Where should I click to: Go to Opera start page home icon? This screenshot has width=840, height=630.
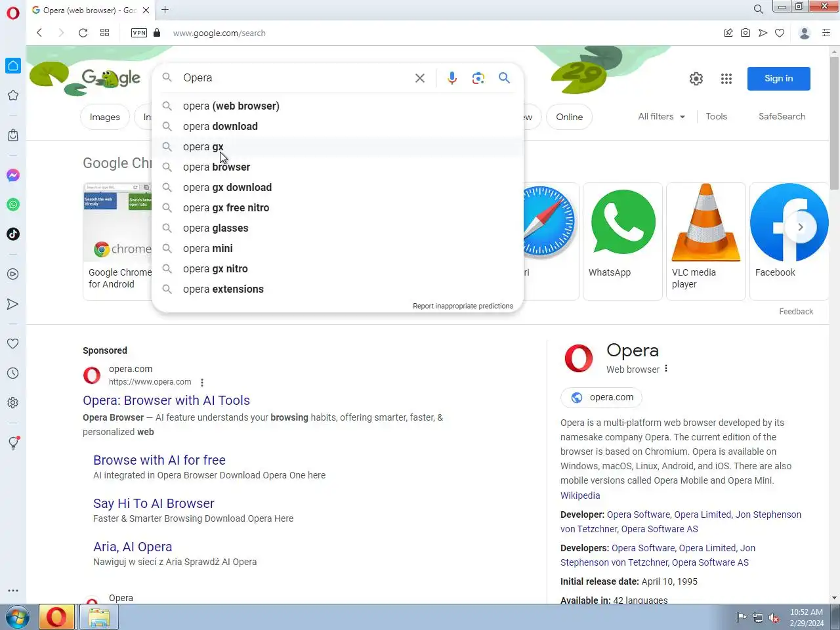(x=13, y=66)
